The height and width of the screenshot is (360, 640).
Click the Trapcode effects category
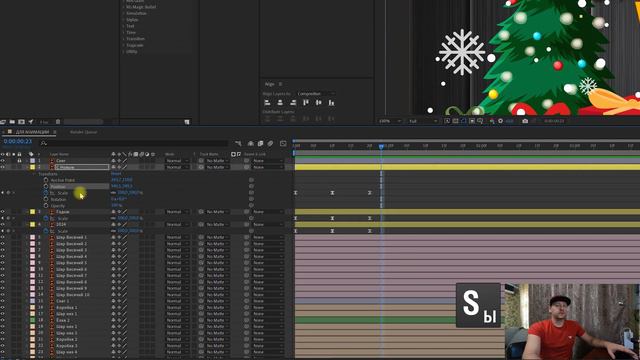point(134,45)
